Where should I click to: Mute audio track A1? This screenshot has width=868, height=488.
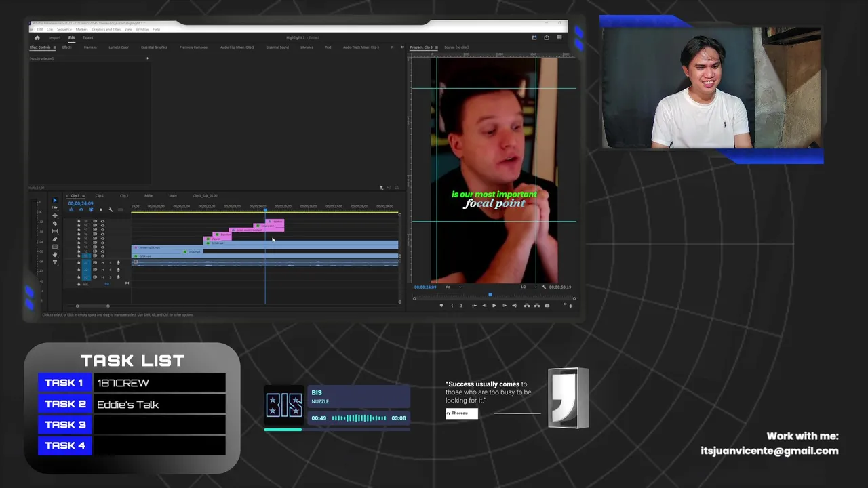(x=102, y=262)
